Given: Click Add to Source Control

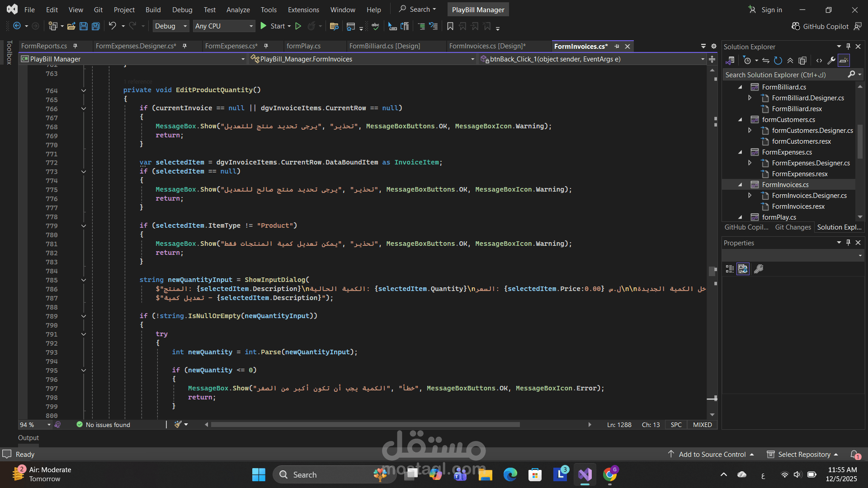Looking at the screenshot, I should click(x=712, y=454).
